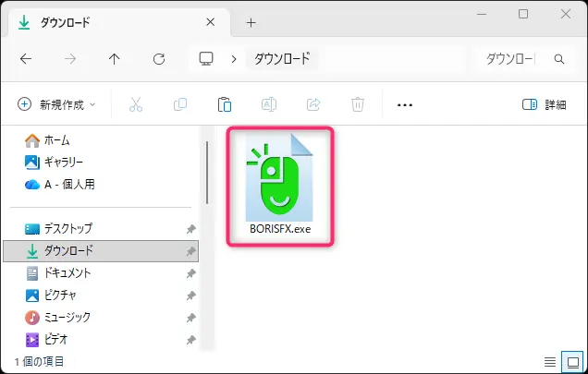Screen dimensions: 588x374
Task: Click the pin icon beside ミュージック
Action: (x=191, y=318)
